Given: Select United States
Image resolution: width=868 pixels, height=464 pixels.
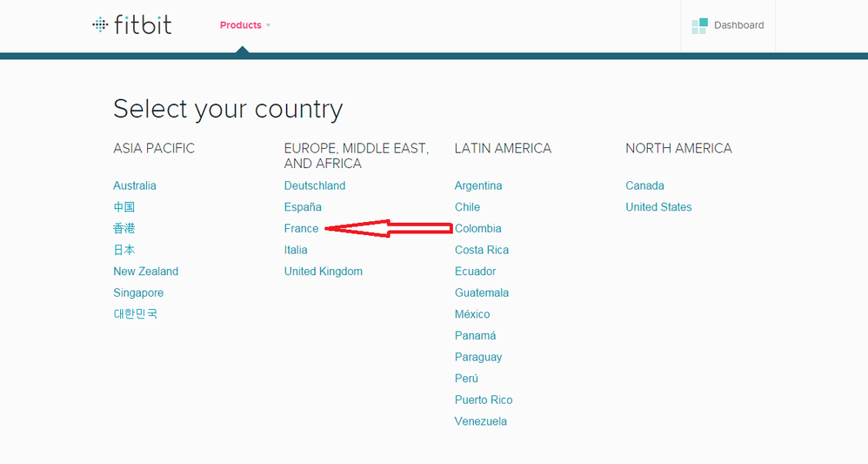Looking at the screenshot, I should (658, 207).
